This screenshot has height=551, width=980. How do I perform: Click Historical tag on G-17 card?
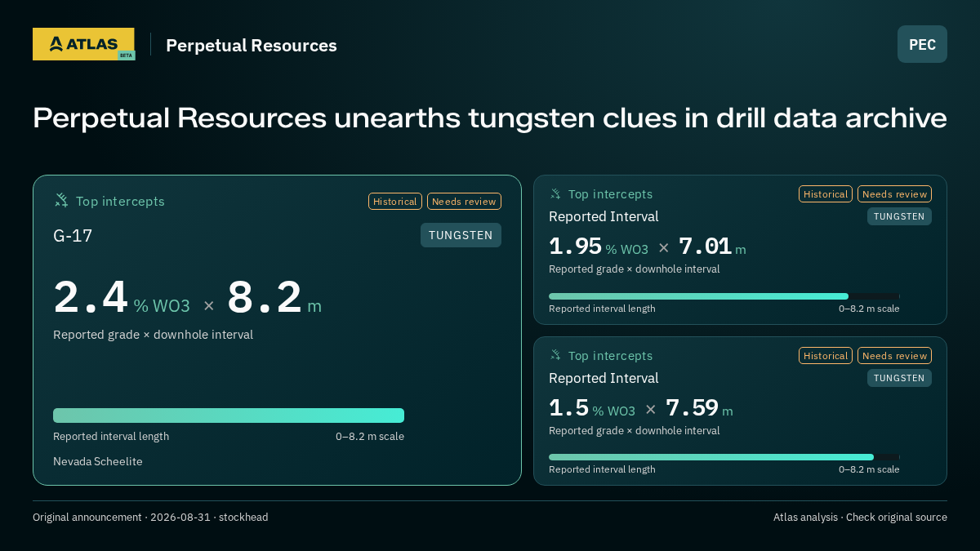tap(395, 201)
